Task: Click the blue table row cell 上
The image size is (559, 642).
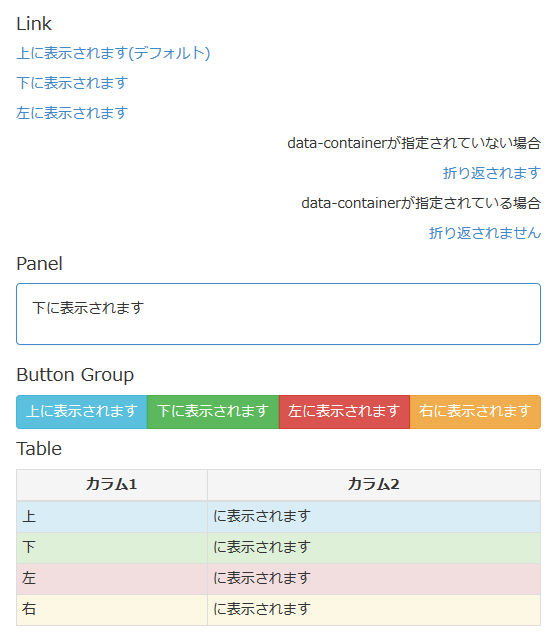Action: click(x=112, y=517)
